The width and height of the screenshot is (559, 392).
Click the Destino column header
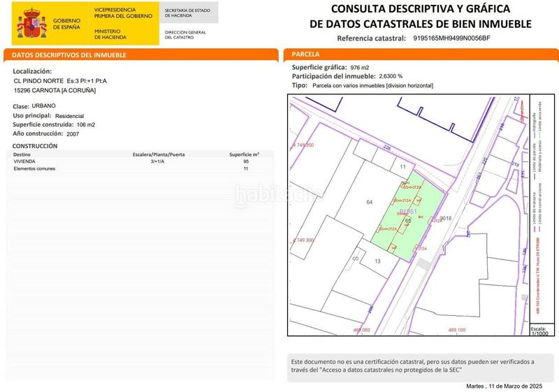(x=23, y=154)
